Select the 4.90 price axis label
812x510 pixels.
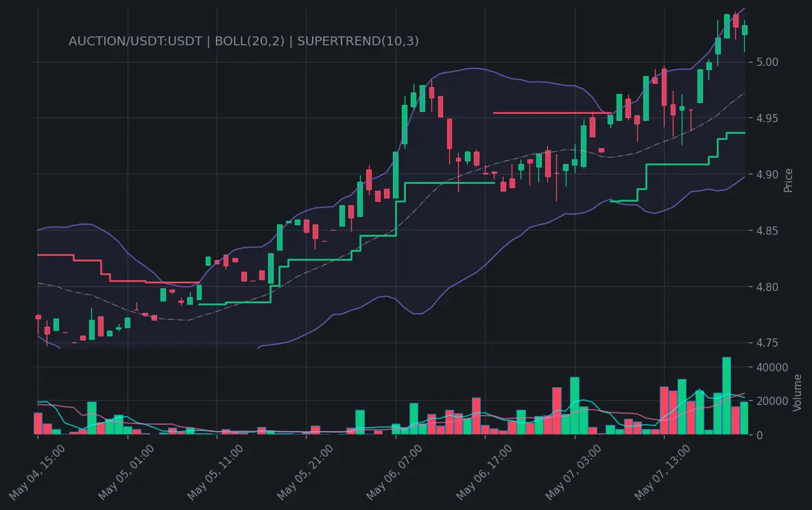[x=767, y=174]
